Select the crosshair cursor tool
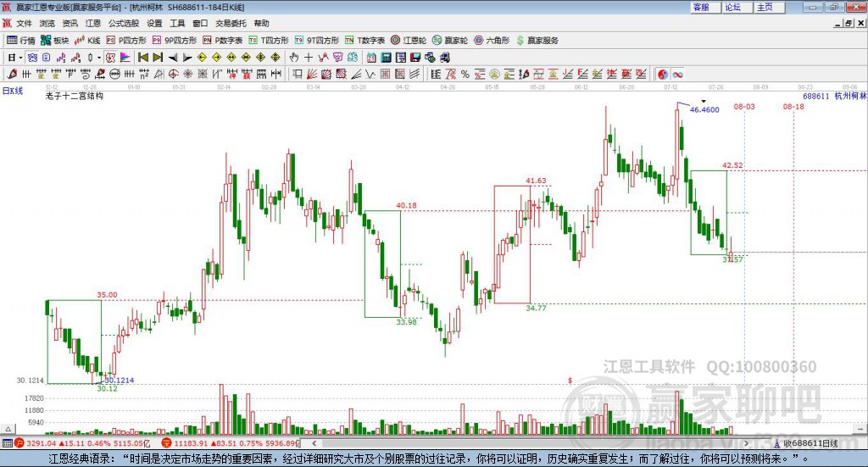The height and width of the screenshot is (467, 868). pos(309,58)
